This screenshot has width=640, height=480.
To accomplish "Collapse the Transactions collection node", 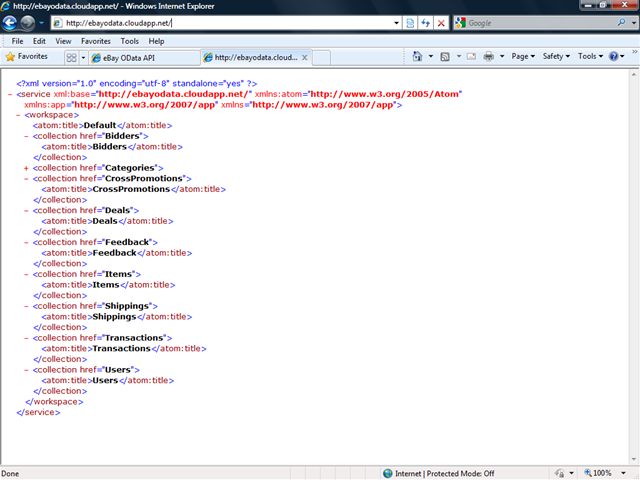I will pyautogui.click(x=26, y=338).
